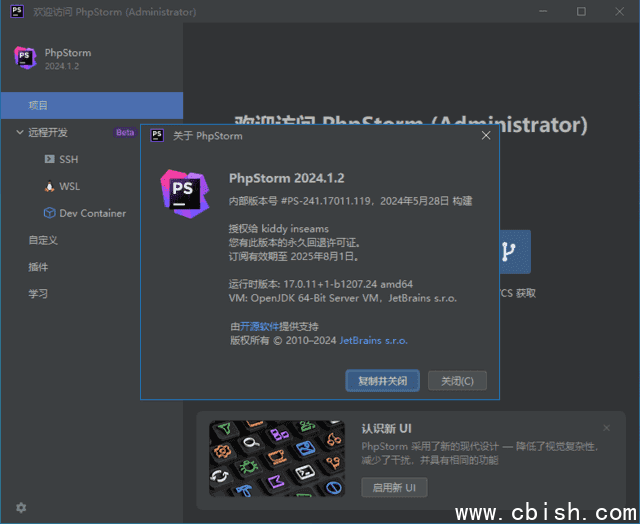Click the PS icon in the main window title bar
The image size is (640, 524).
17,11
